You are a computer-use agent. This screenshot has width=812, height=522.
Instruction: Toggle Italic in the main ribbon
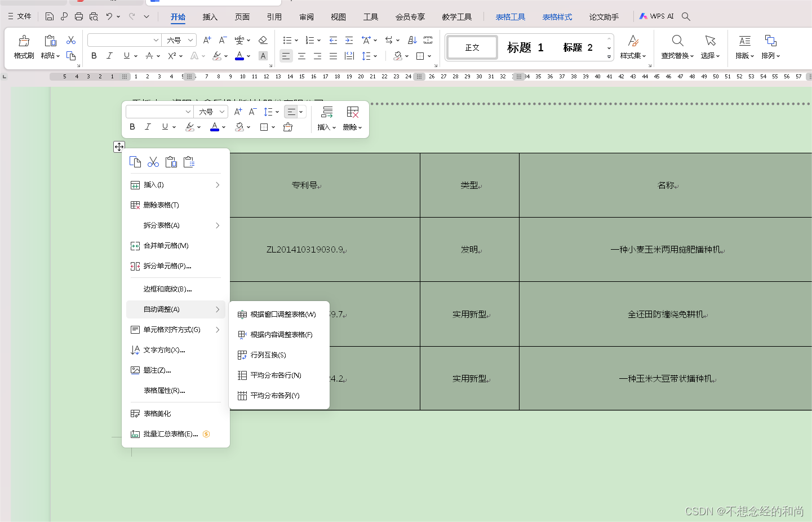(109, 56)
